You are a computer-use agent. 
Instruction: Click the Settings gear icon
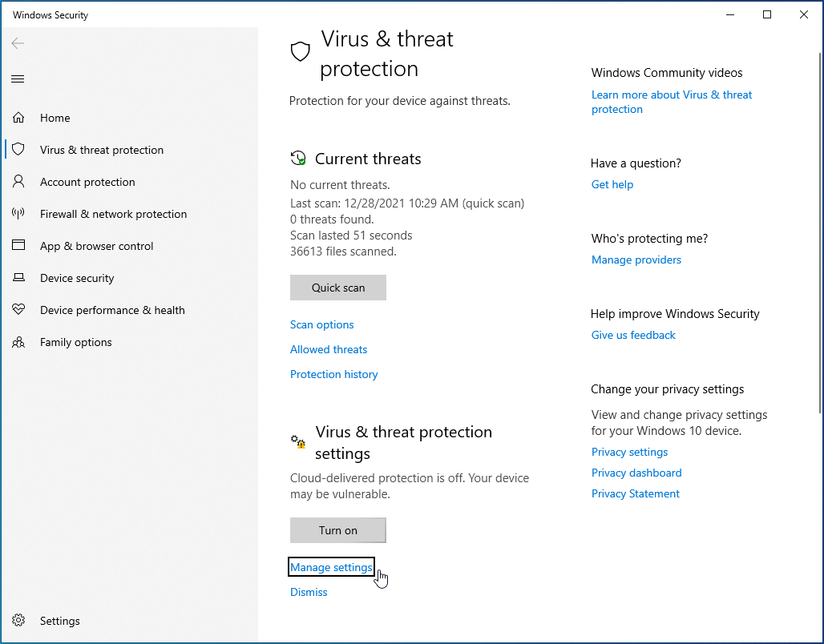pos(18,621)
